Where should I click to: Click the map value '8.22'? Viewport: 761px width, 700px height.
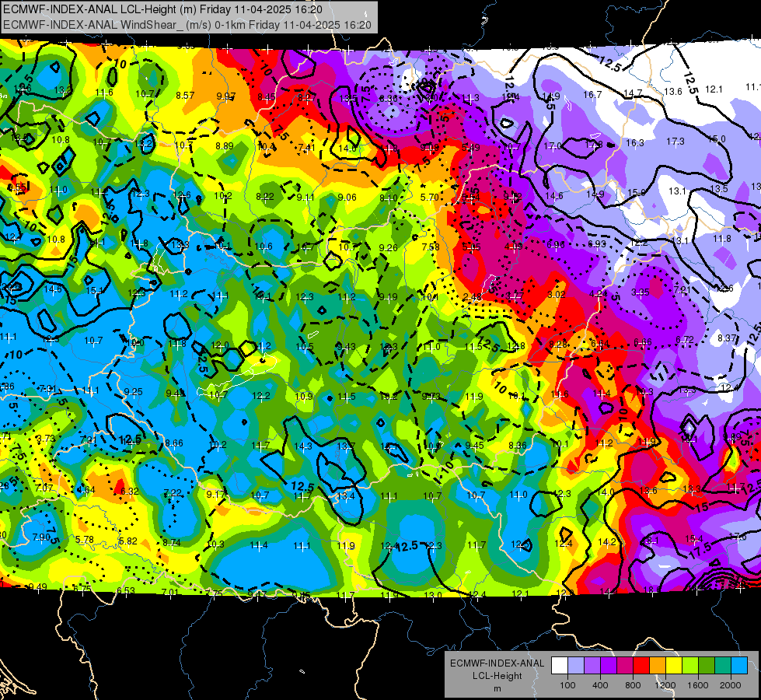pyautogui.click(x=265, y=197)
